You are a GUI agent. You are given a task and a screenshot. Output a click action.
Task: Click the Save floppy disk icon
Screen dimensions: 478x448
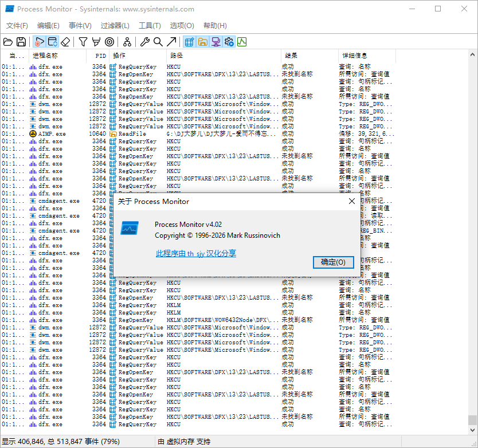coord(21,42)
